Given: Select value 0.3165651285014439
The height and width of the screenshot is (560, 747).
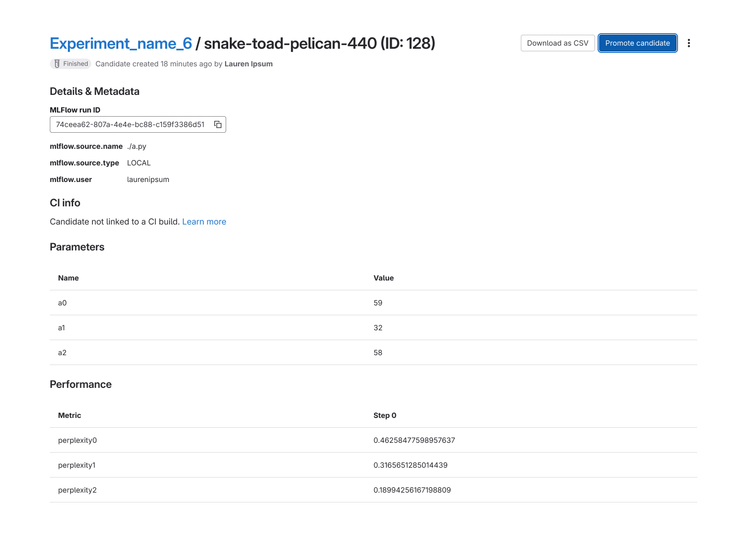Looking at the screenshot, I should (x=410, y=465).
